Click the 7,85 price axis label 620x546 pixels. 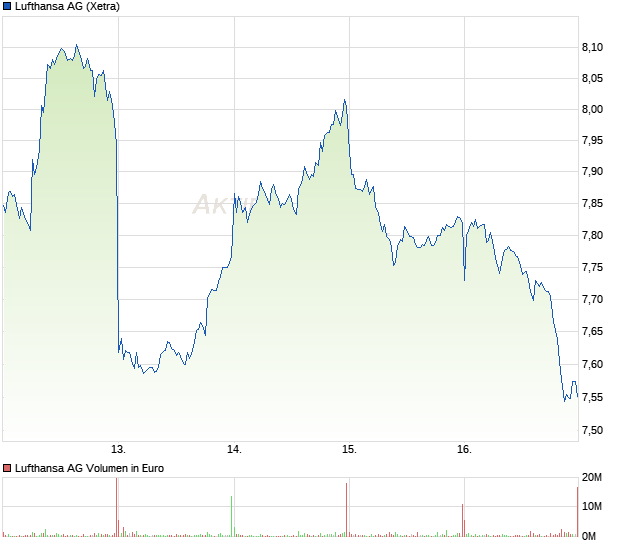pyautogui.click(x=592, y=204)
